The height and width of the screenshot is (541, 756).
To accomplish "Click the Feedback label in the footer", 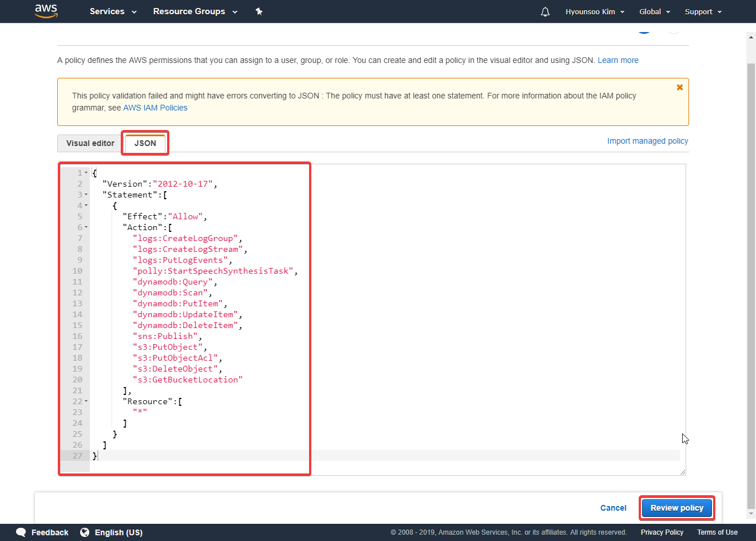I will tap(50, 532).
